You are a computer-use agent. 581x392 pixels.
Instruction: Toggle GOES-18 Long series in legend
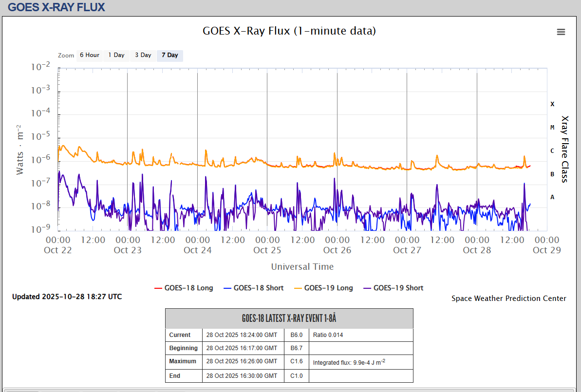point(184,288)
